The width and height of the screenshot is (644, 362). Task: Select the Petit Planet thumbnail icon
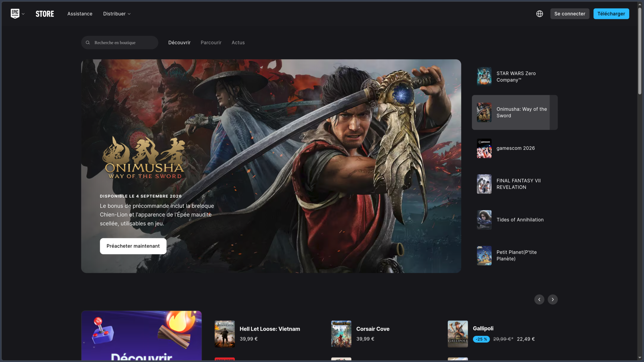(484, 255)
